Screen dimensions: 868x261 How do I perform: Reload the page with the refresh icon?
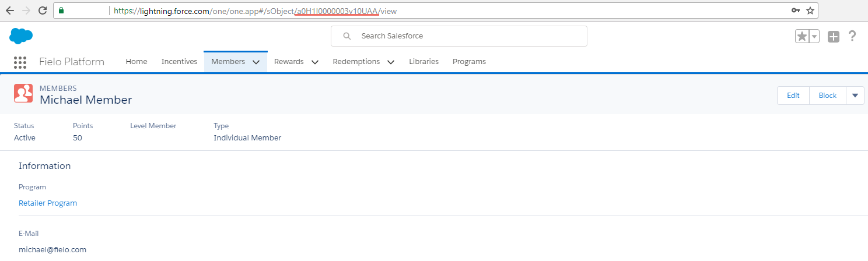42,10
